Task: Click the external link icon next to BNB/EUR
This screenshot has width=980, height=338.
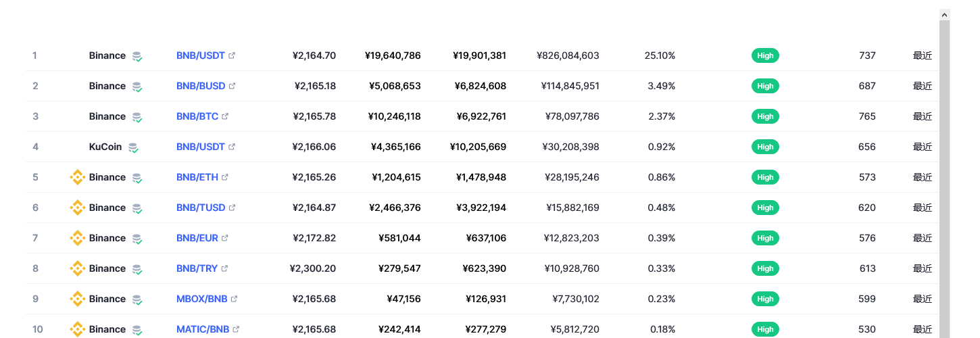Action: click(225, 238)
